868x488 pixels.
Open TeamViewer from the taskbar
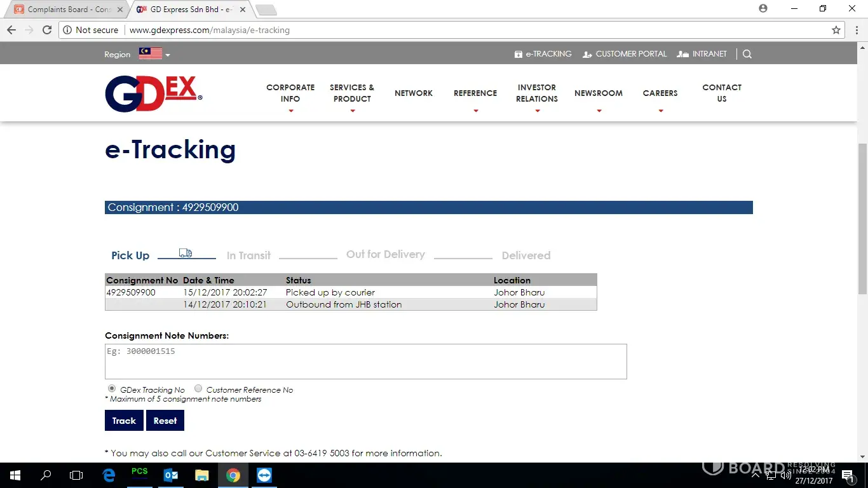tap(264, 475)
